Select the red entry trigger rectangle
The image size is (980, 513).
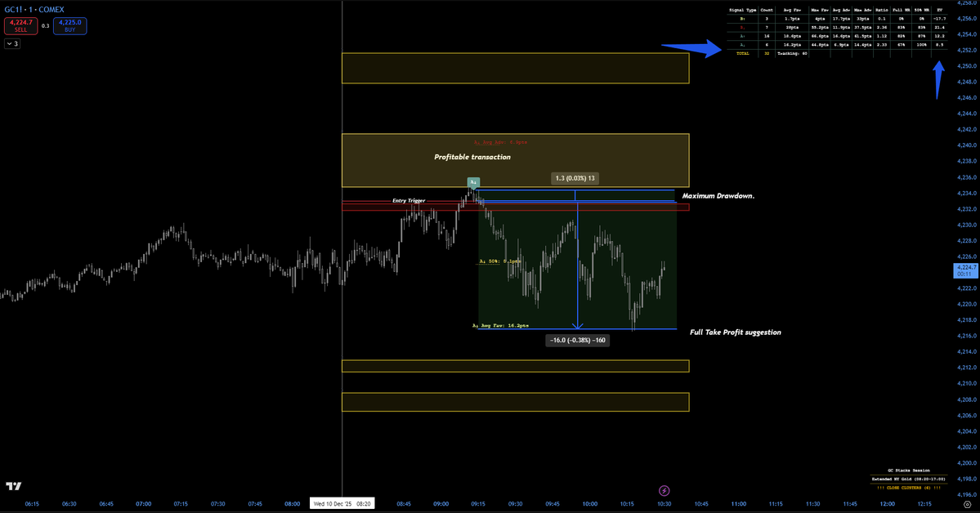[x=516, y=206]
